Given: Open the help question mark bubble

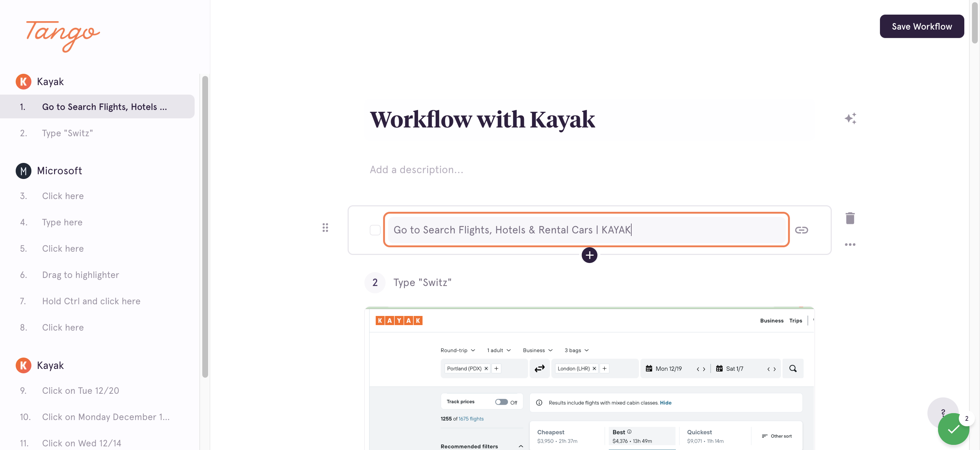Looking at the screenshot, I should 942,412.
